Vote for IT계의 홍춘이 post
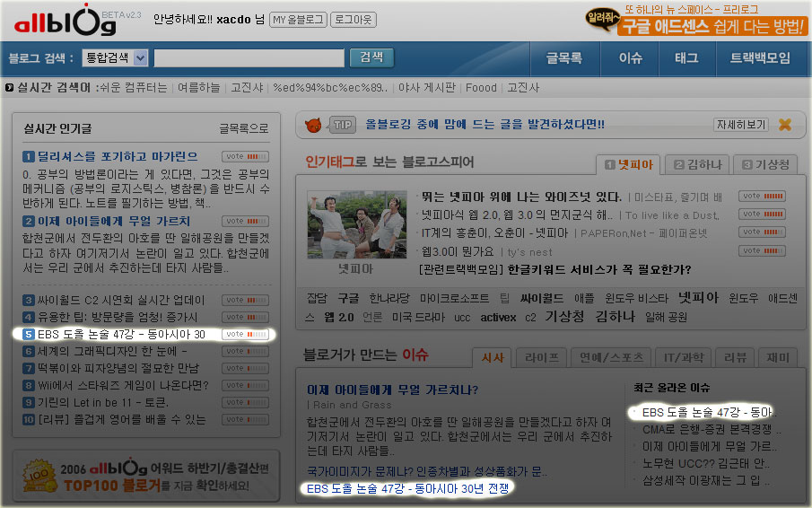Viewport: 812px width, 508px height. coord(763,232)
